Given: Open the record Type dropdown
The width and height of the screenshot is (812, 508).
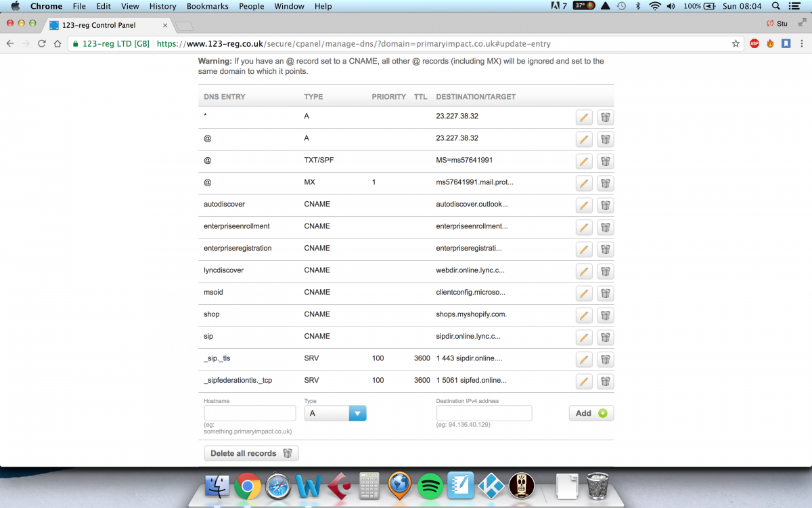Looking at the screenshot, I should point(335,413).
